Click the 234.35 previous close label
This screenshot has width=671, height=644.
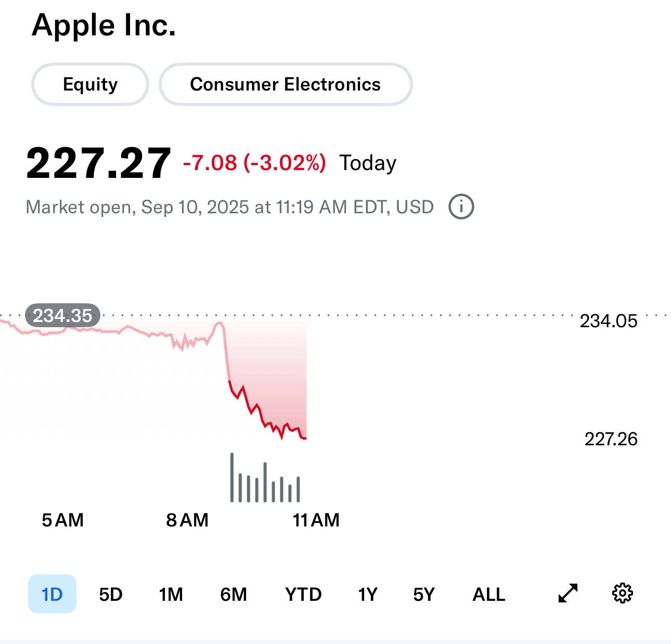62,315
